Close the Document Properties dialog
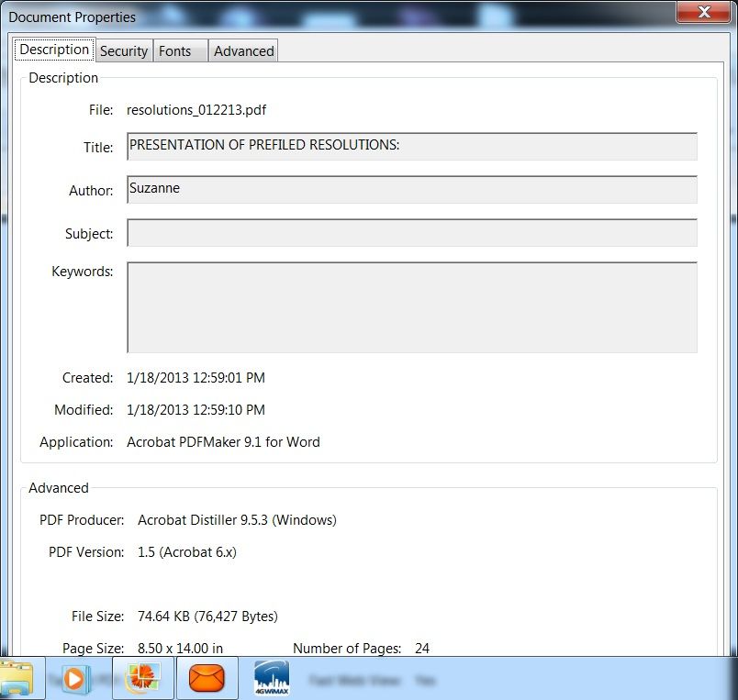 [703, 12]
